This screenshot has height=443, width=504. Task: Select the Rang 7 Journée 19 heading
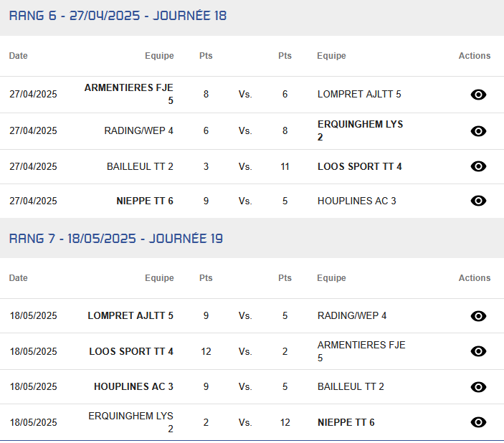click(x=115, y=239)
